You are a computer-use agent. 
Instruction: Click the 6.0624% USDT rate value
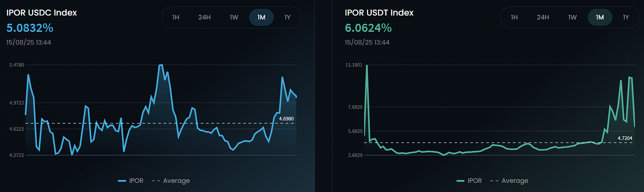pos(368,28)
